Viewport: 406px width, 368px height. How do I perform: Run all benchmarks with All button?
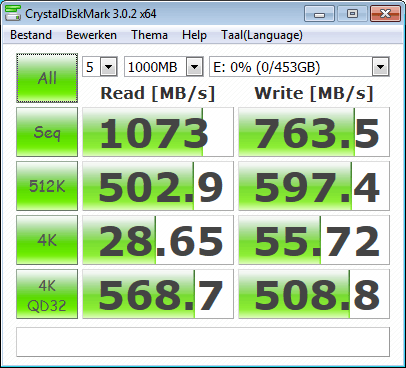tap(47, 78)
